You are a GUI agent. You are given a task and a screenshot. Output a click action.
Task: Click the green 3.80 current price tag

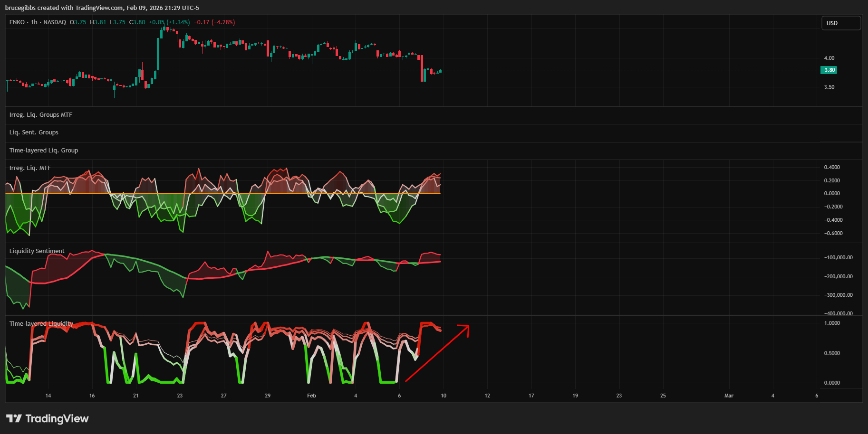(829, 70)
